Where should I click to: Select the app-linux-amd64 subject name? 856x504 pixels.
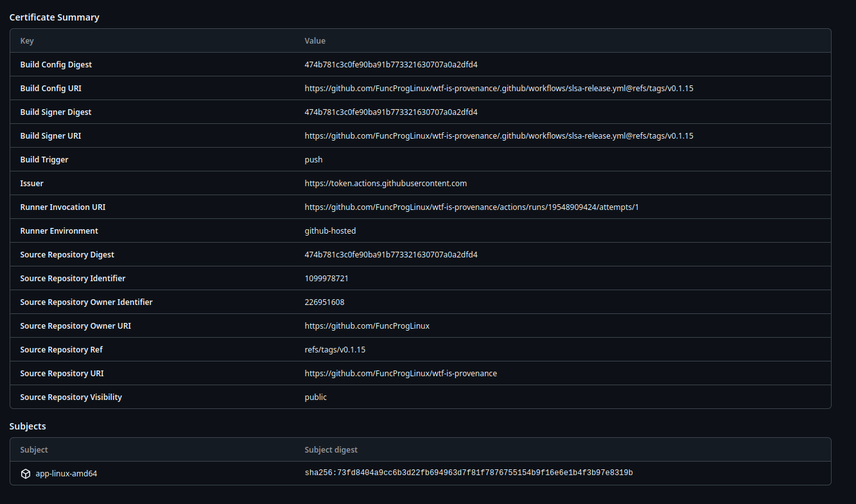(66, 474)
